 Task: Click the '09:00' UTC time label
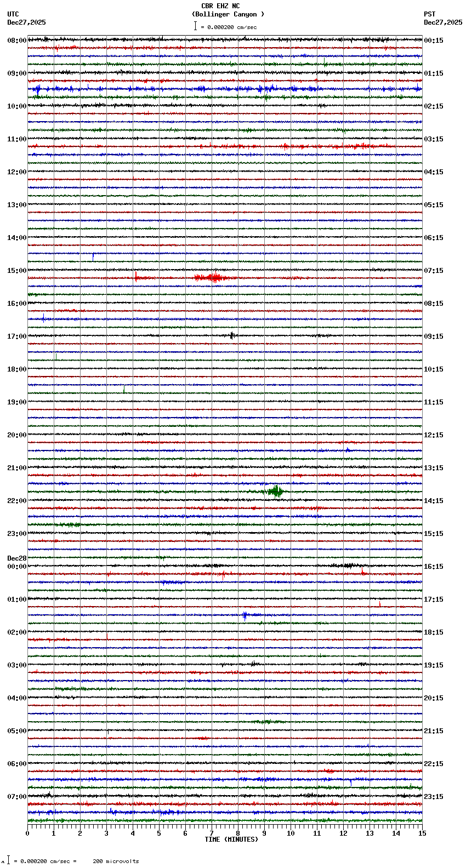17,73
